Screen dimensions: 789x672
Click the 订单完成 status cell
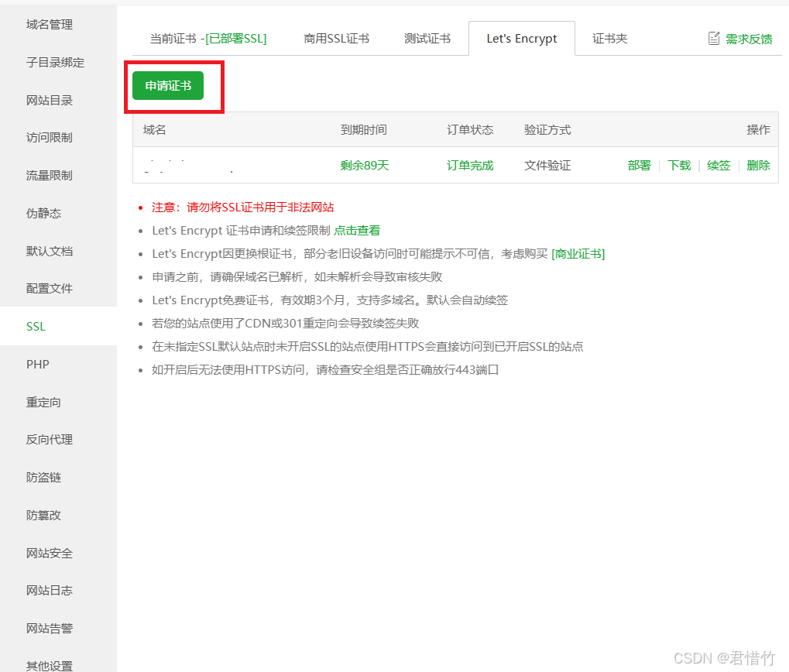click(470, 166)
